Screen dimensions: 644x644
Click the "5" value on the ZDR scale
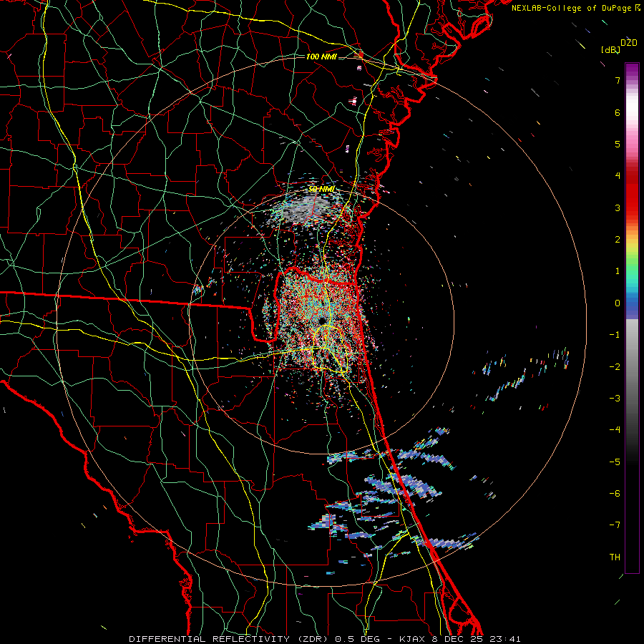pos(618,144)
